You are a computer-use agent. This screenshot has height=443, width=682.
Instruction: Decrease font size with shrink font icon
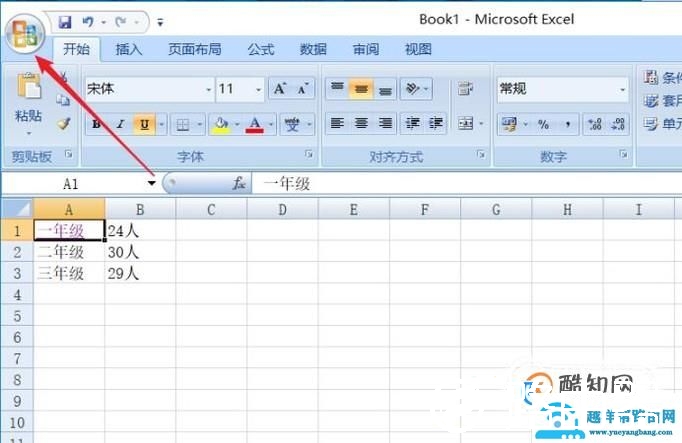[303, 89]
